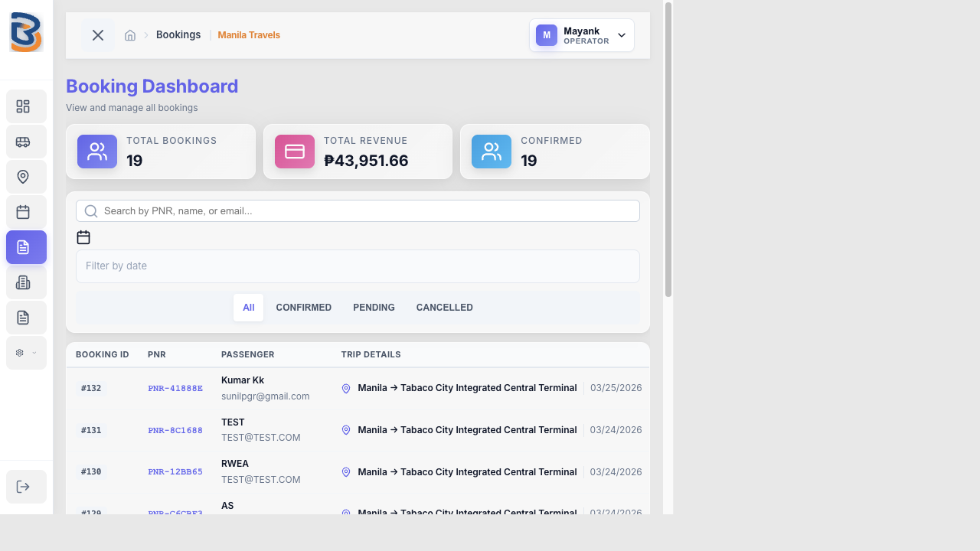Screen dimensions: 980x551
Task: Click booking ID #132
Action: [x=91, y=389]
